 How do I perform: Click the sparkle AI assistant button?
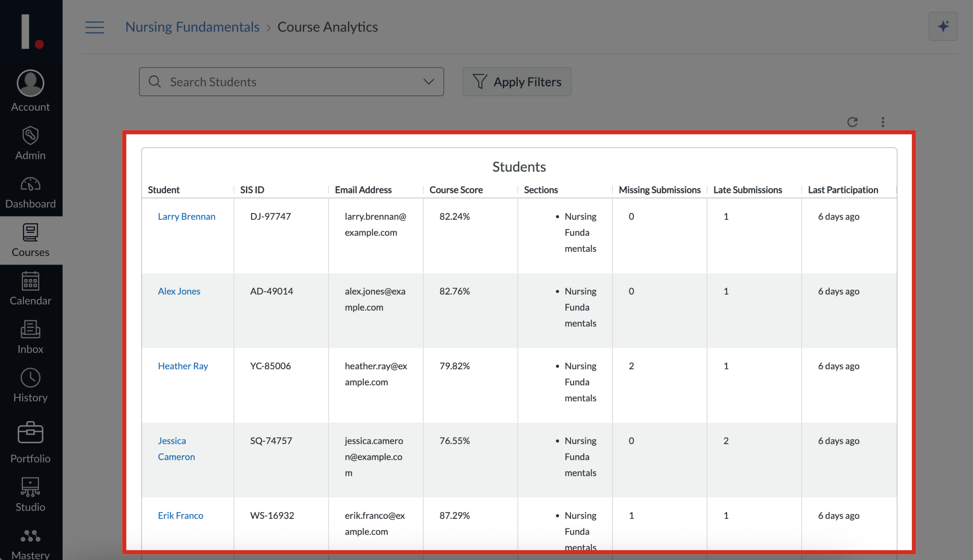point(943,26)
